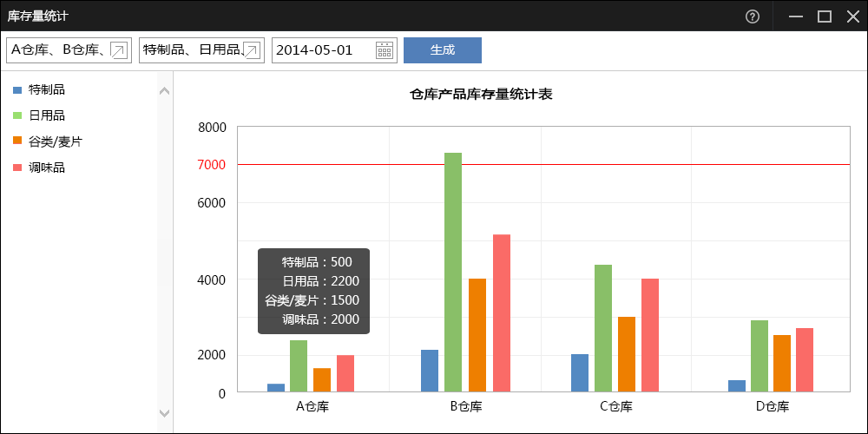Click the blue 特制品 bar in C仓库

click(580, 373)
